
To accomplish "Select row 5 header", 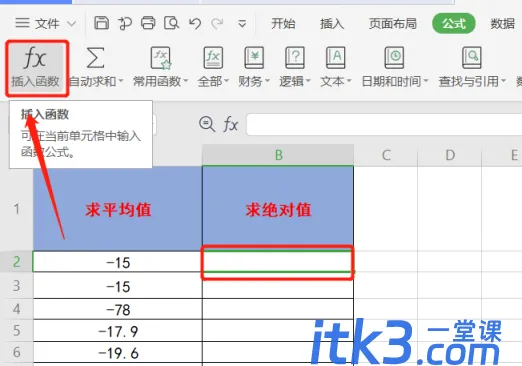I will pos(17,331).
